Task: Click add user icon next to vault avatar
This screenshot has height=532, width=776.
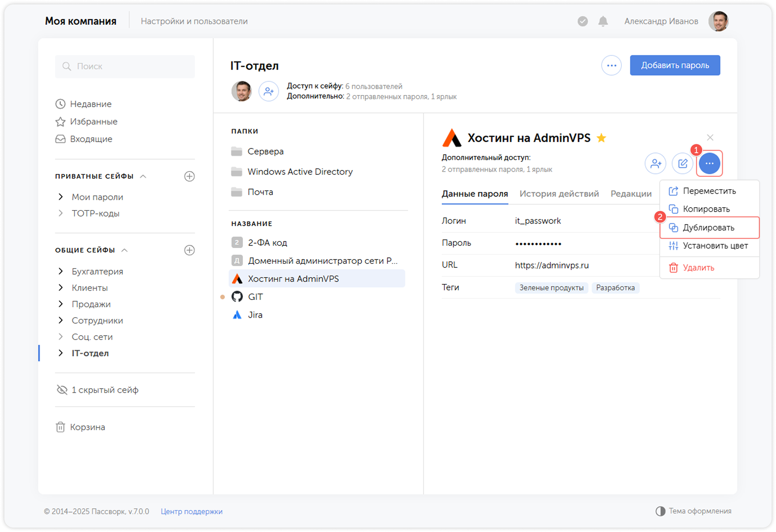Action: [x=269, y=91]
